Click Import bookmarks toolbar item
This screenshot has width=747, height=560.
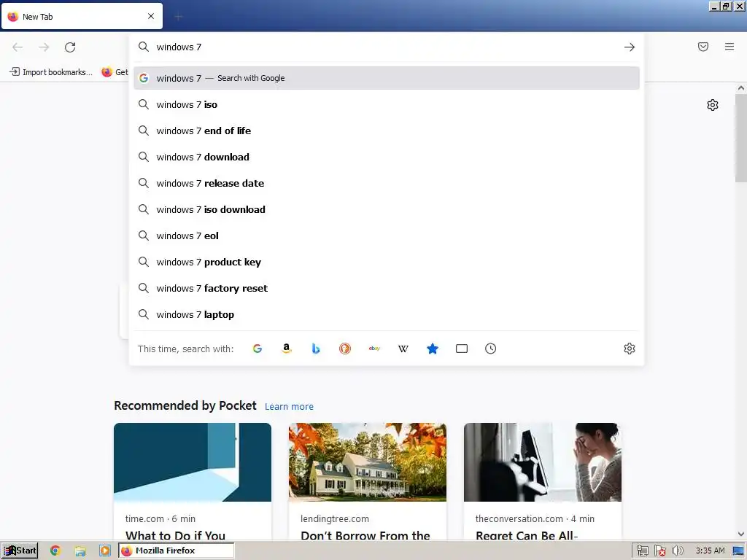(x=51, y=72)
